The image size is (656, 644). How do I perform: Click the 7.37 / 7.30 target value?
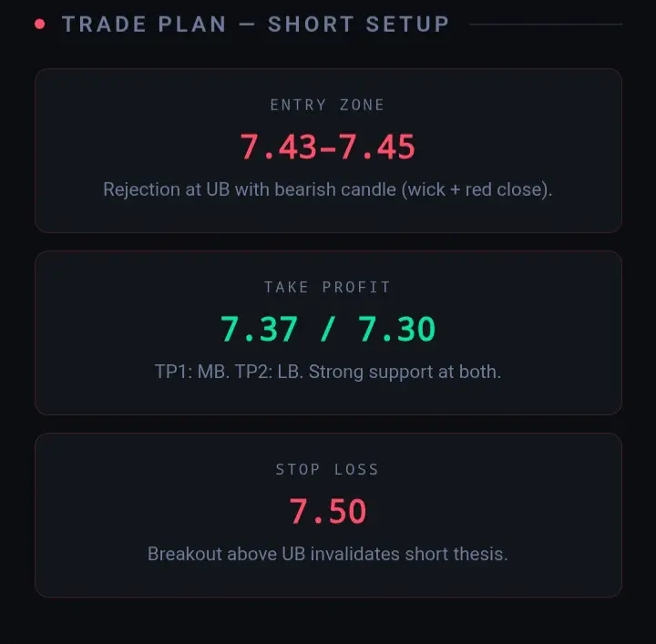pyautogui.click(x=328, y=330)
